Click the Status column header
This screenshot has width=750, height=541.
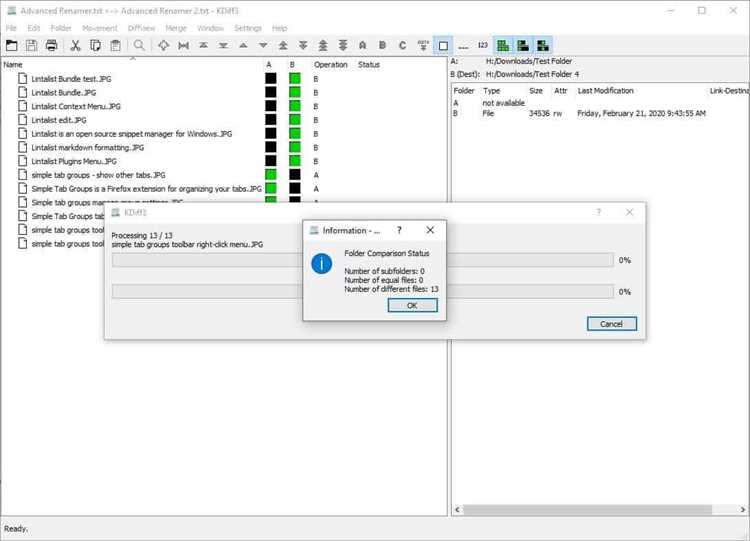[369, 65]
